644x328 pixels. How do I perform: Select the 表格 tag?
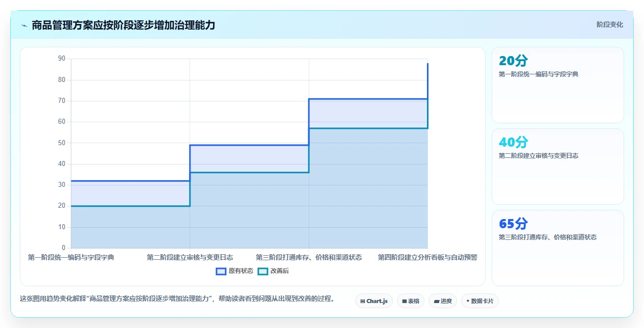411,301
